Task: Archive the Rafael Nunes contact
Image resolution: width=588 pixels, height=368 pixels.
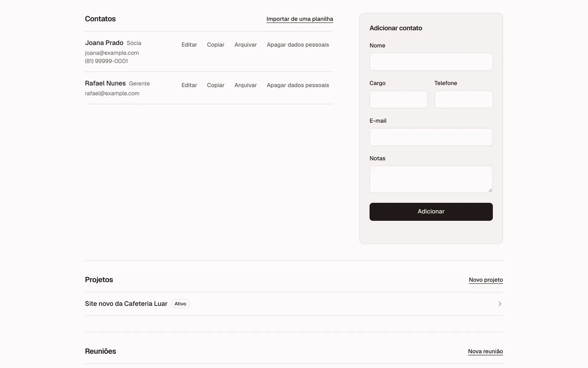Action: tap(245, 85)
